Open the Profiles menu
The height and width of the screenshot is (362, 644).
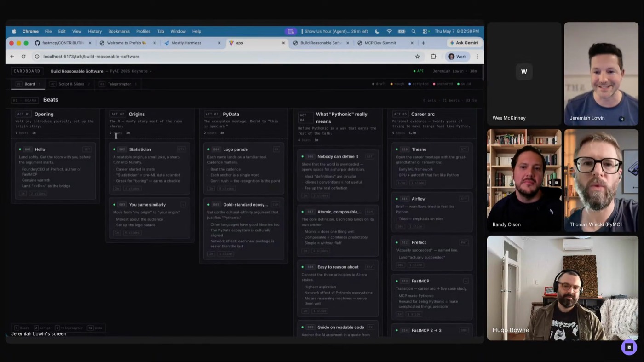coord(143,31)
